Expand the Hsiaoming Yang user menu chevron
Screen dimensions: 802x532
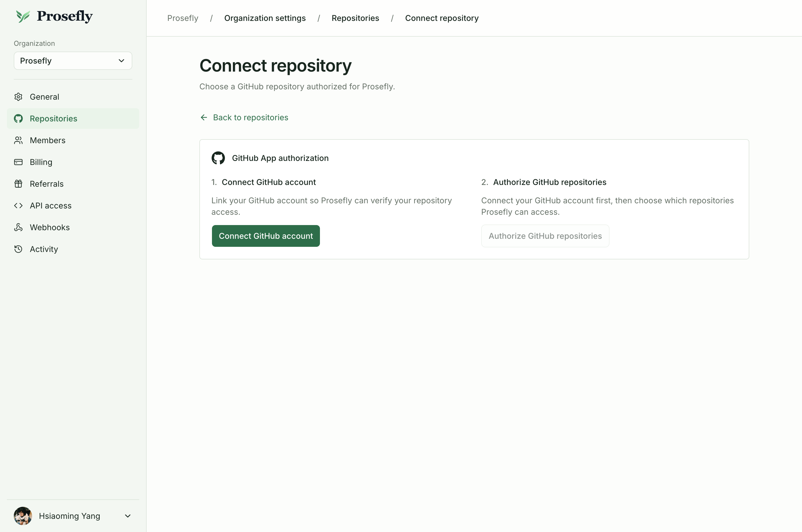tap(128, 516)
